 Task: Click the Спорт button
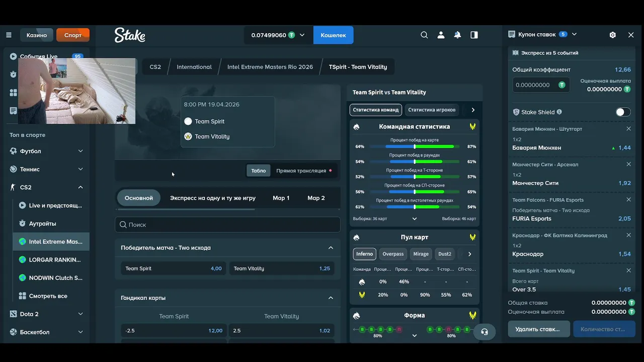(73, 35)
